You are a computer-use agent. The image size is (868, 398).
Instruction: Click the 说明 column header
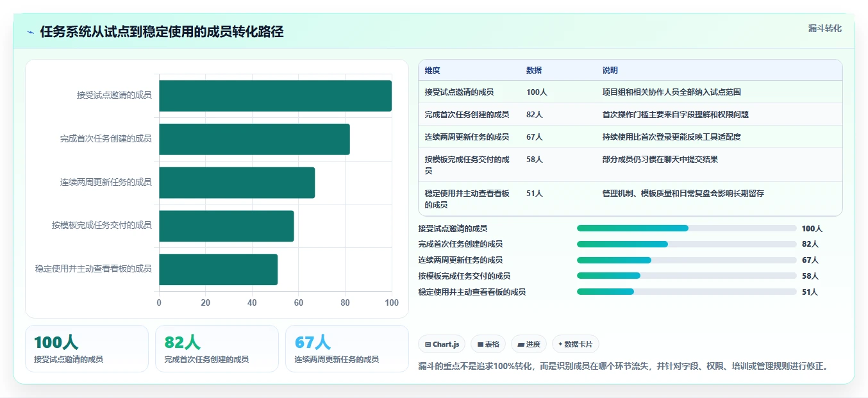610,70
